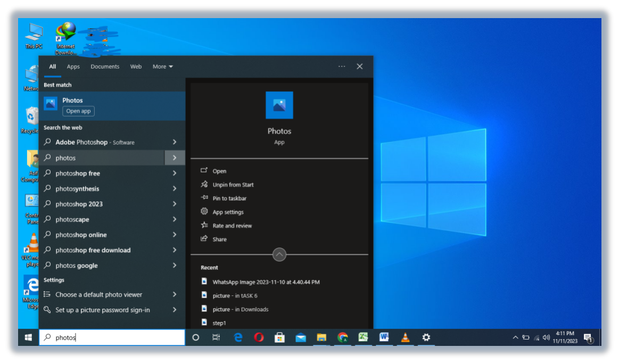Open the Photos app best match result

(x=112, y=106)
